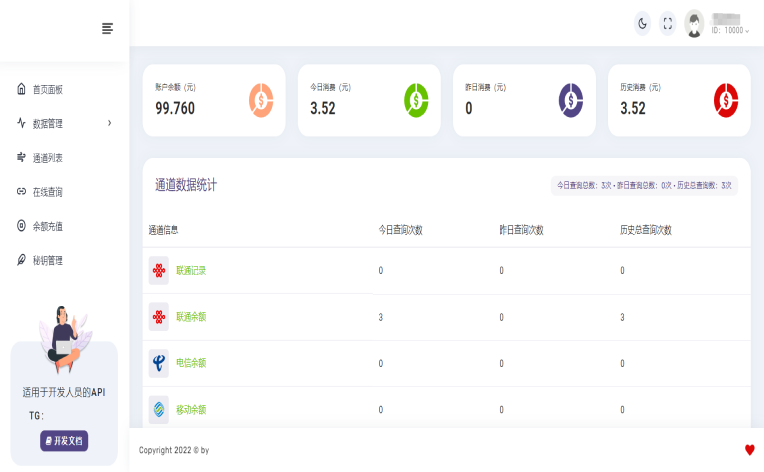Go to the 通道列表 menu item
This screenshot has width=764, height=472.
point(47,158)
